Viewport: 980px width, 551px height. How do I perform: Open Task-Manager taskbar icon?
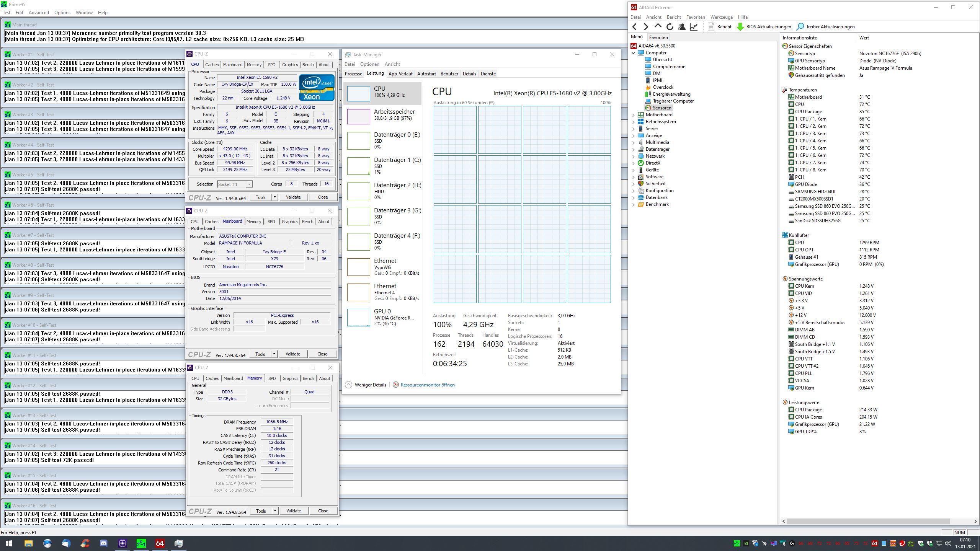pos(178,543)
